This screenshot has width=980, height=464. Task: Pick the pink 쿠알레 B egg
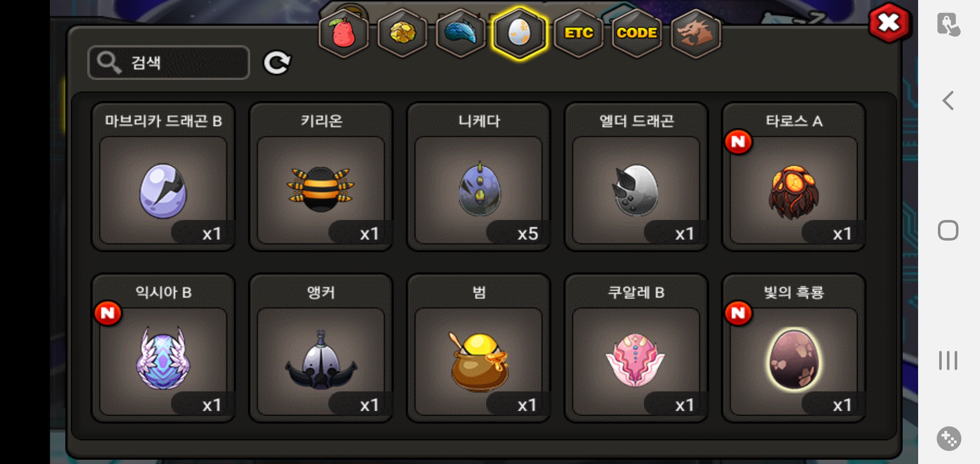[636, 348]
